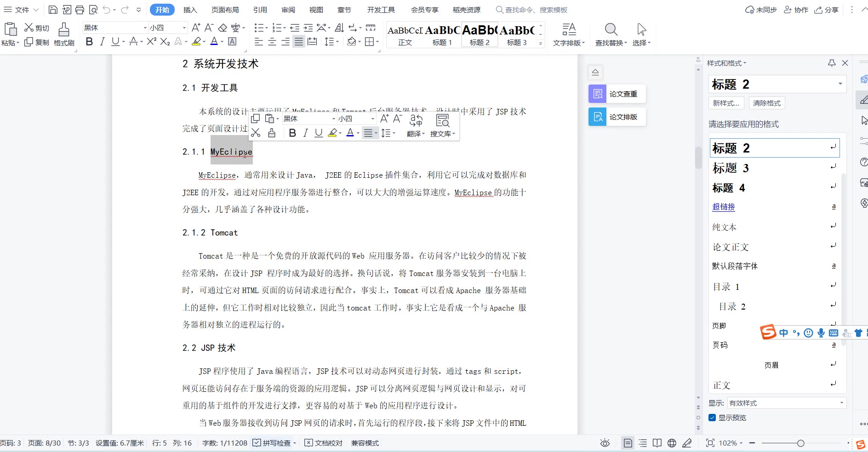Apply a bulleted list from the ribbon
The image size is (868, 452).
tap(258, 28)
